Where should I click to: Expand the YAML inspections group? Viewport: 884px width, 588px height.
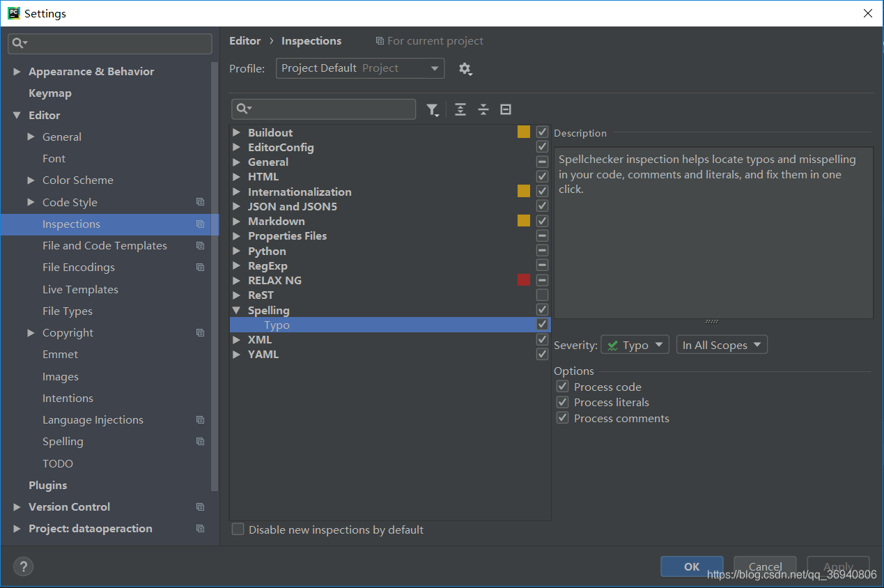coord(237,355)
